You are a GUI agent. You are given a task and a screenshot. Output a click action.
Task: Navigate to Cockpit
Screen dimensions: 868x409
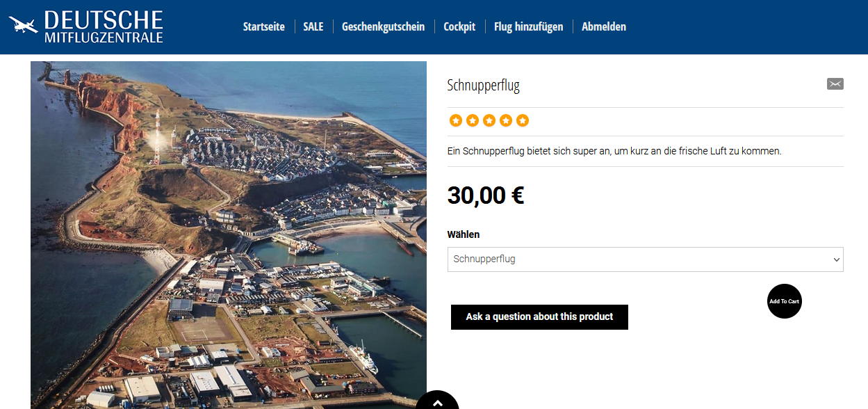(x=459, y=26)
